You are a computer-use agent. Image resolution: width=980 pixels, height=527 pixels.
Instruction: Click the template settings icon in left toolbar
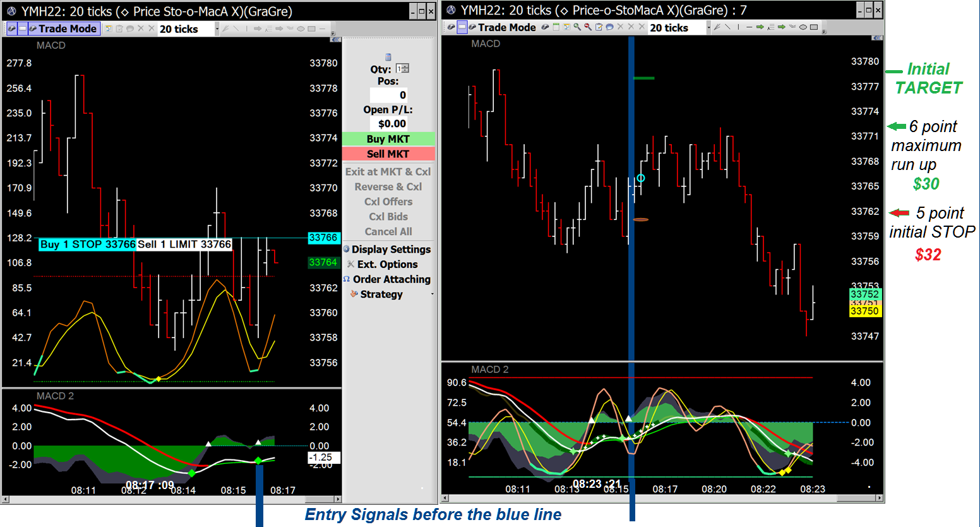pos(108,28)
